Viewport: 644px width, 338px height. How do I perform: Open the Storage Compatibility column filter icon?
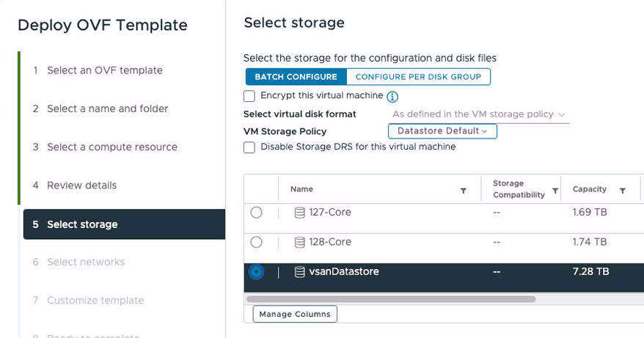(555, 191)
